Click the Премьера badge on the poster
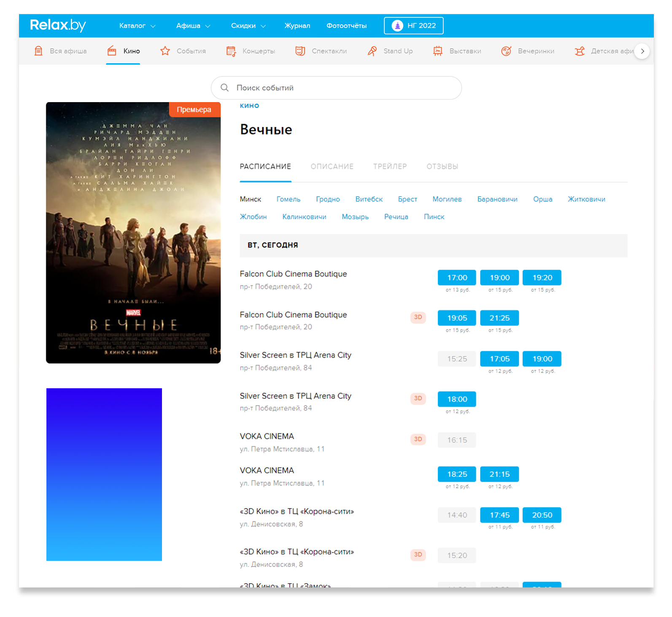 (x=194, y=109)
